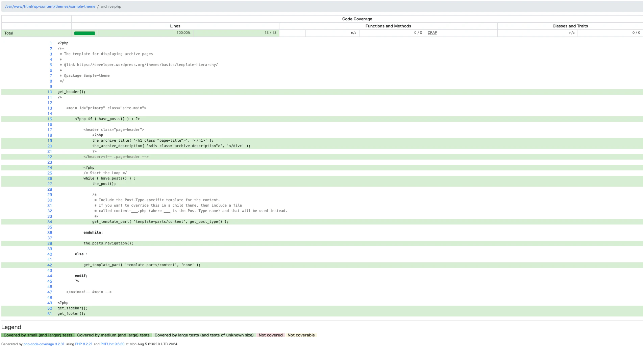Click the 'Lines' column header

coord(175,26)
